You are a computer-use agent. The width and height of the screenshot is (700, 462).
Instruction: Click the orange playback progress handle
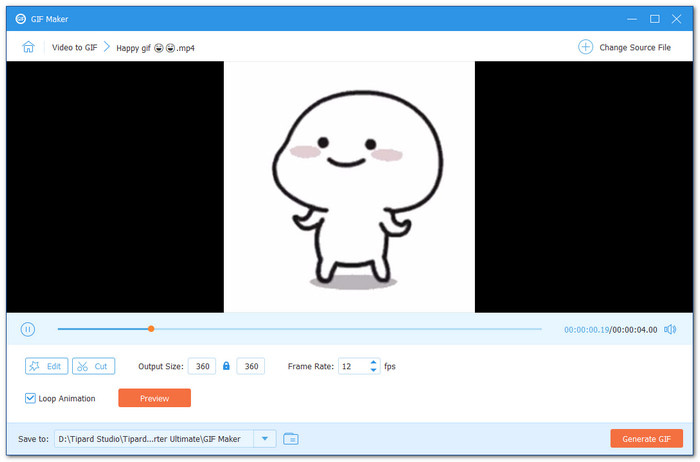[151, 329]
